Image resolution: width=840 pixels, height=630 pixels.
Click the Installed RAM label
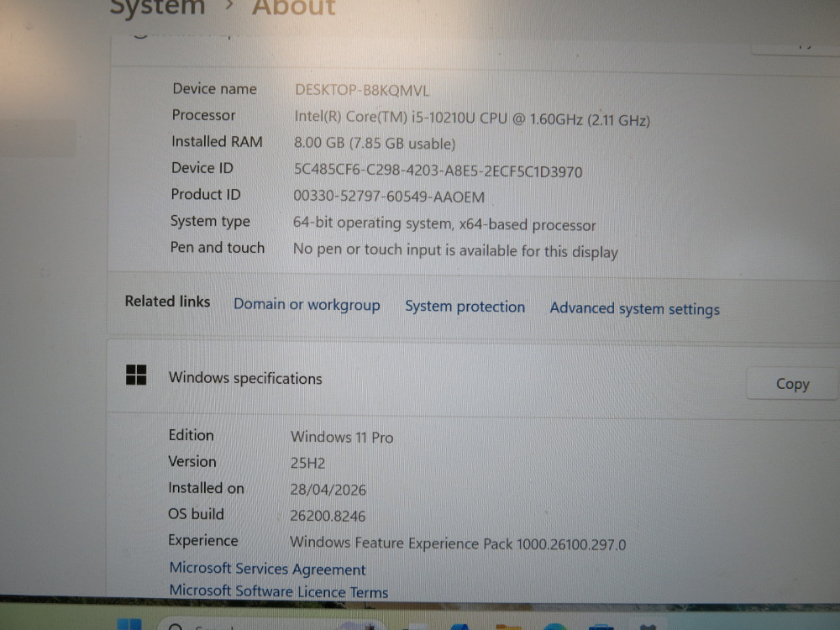tap(217, 141)
